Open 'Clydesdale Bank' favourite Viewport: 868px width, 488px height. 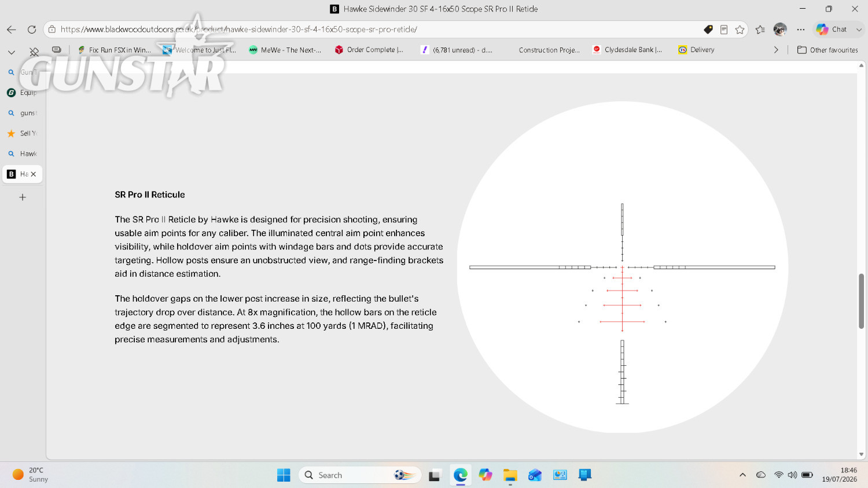pos(628,50)
